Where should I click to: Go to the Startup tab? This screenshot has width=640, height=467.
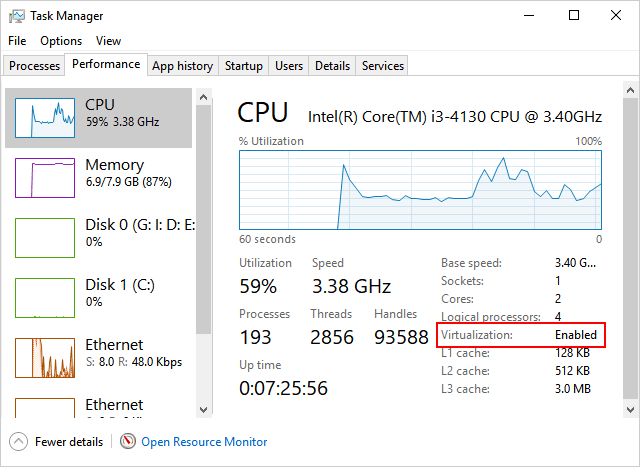(244, 66)
